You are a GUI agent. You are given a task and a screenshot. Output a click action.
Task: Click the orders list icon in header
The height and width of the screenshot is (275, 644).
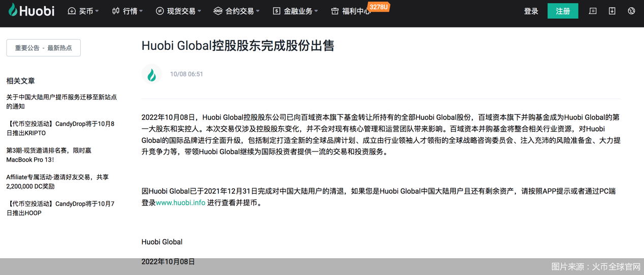pos(593,11)
